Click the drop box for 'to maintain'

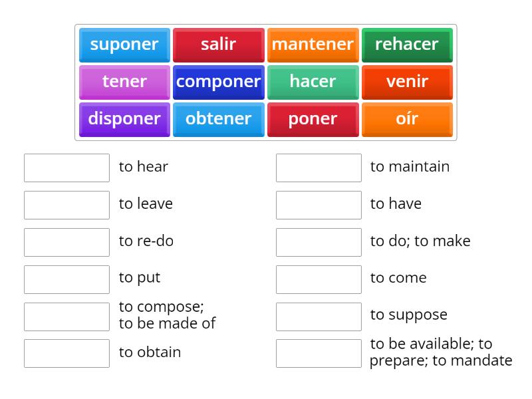tap(319, 168)
